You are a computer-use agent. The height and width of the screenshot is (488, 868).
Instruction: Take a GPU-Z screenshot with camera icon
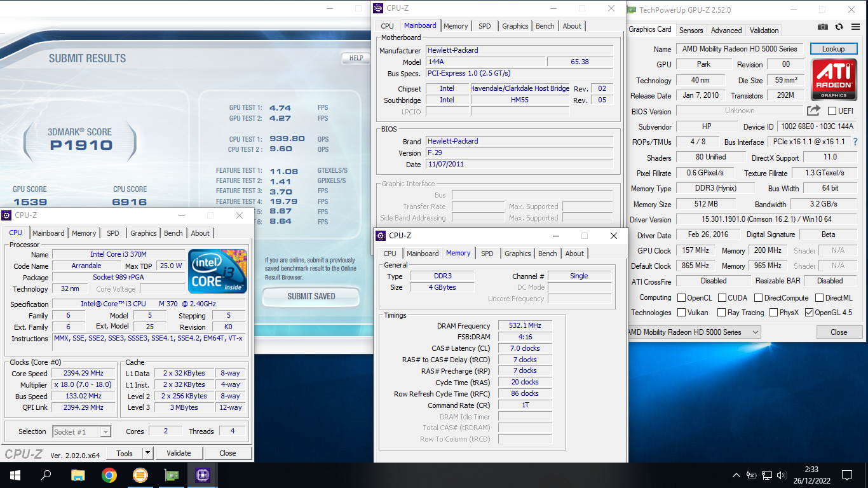click(823, 27)
